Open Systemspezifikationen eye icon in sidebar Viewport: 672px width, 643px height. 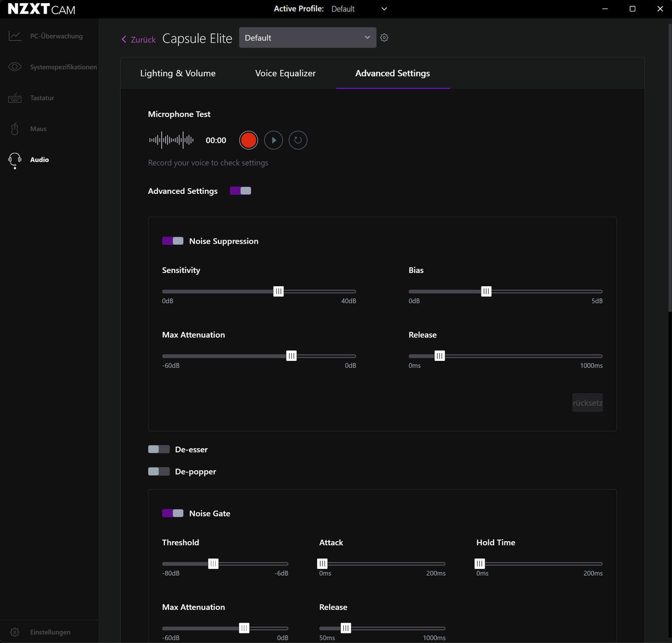point(15,67)
